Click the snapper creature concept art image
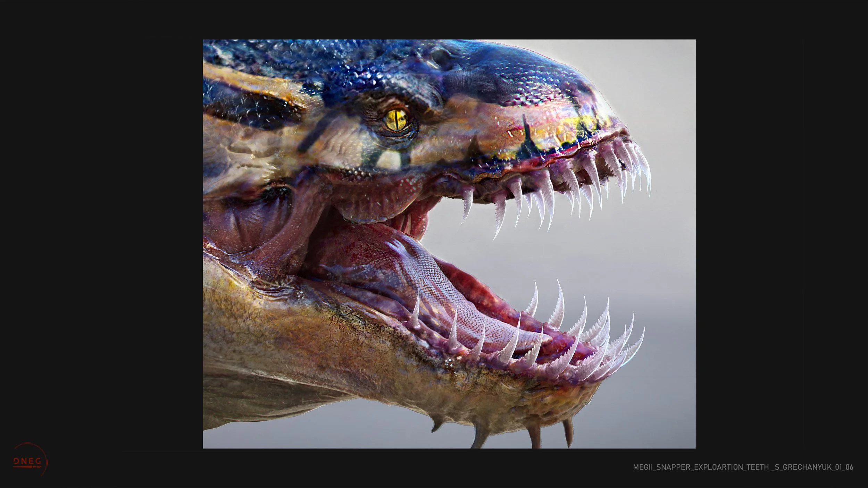The width and height of the screenshot is (868, 488). 449,244
